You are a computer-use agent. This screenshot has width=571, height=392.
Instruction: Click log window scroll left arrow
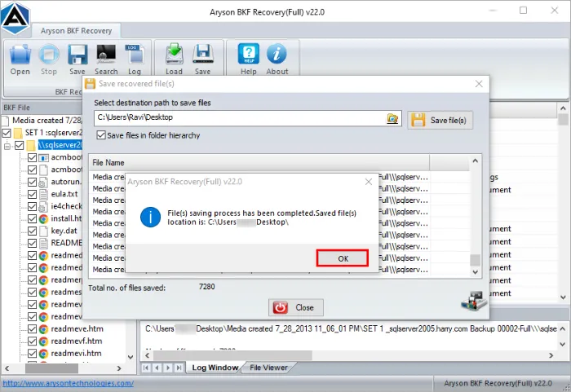[147, 355]
